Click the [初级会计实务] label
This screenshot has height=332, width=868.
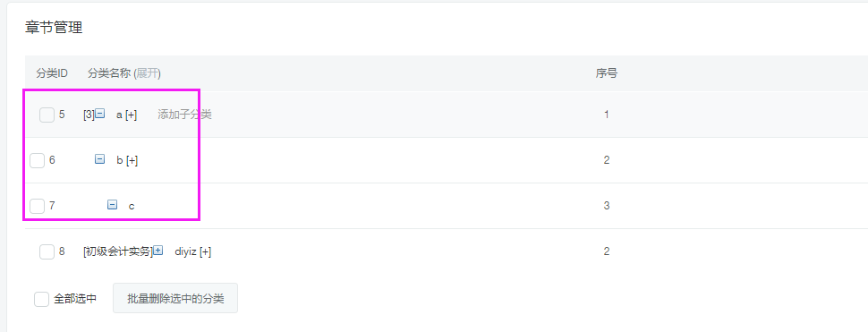click(x=118, y=251)
